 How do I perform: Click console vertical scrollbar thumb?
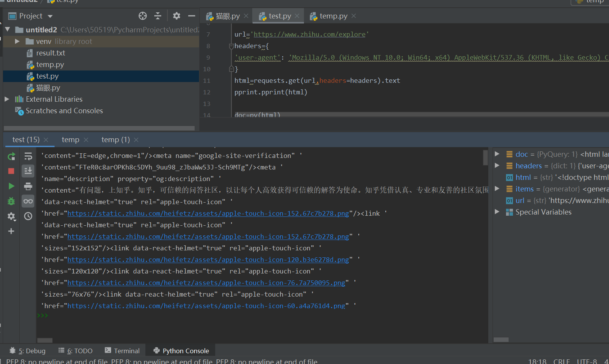pyautogui.click(x=486, y=158)
